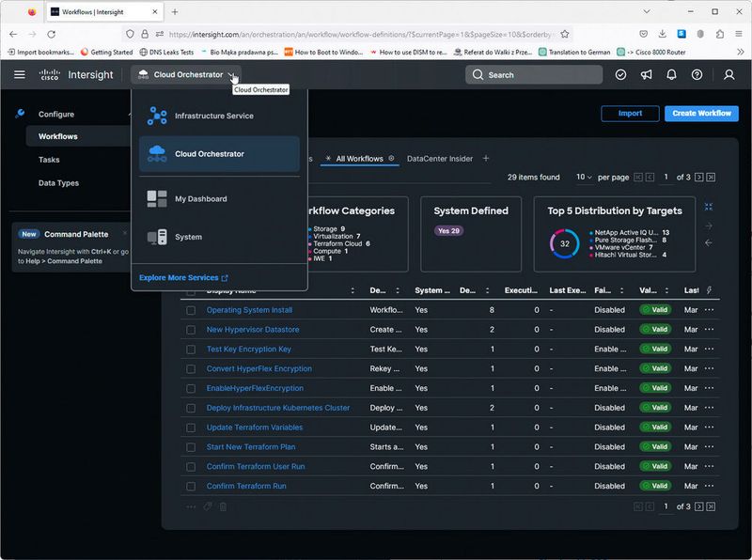This screenshot has width=752, height=560.
Task: Open the 10 per page dropdown
Action: click(584, 177)
